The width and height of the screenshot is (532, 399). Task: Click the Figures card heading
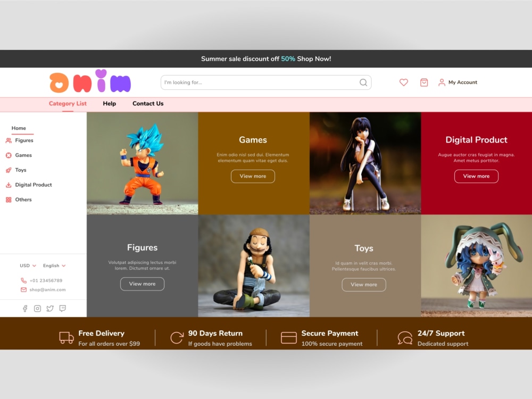point(142,248)
